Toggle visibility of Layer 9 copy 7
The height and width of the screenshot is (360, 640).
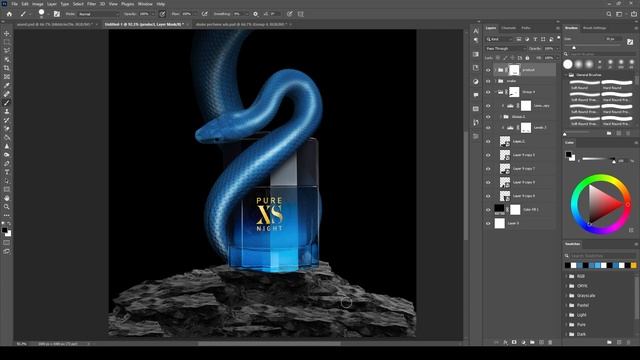[488, 169]
